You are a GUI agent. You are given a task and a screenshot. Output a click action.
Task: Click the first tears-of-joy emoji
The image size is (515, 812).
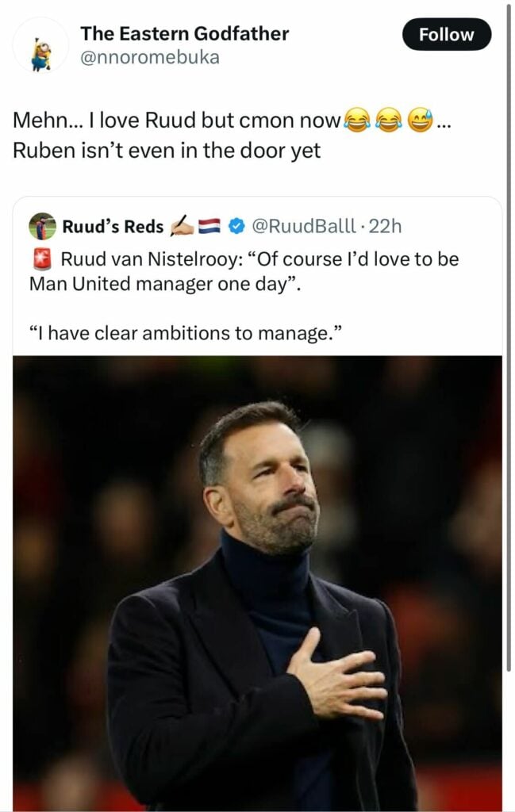pos(357,121)
